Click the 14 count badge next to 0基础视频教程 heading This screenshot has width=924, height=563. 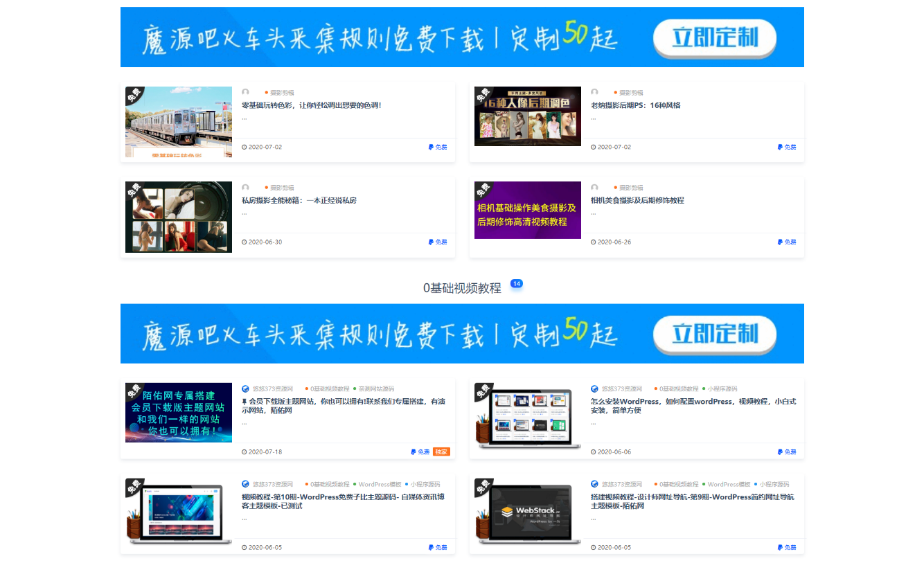[515, 283]
